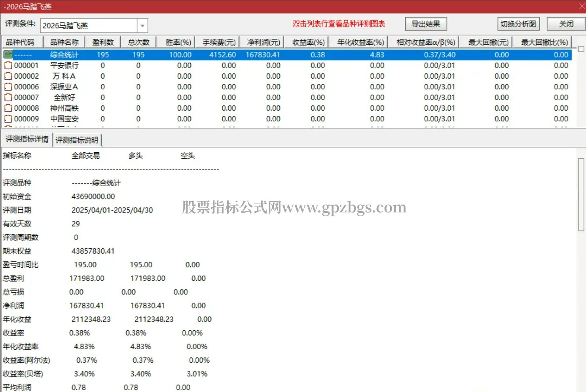This screenshot has height=392, width=586.
Task: Click the 评测条件 field showing 2026马踏飞燕
Action: (x=89, y=26)
